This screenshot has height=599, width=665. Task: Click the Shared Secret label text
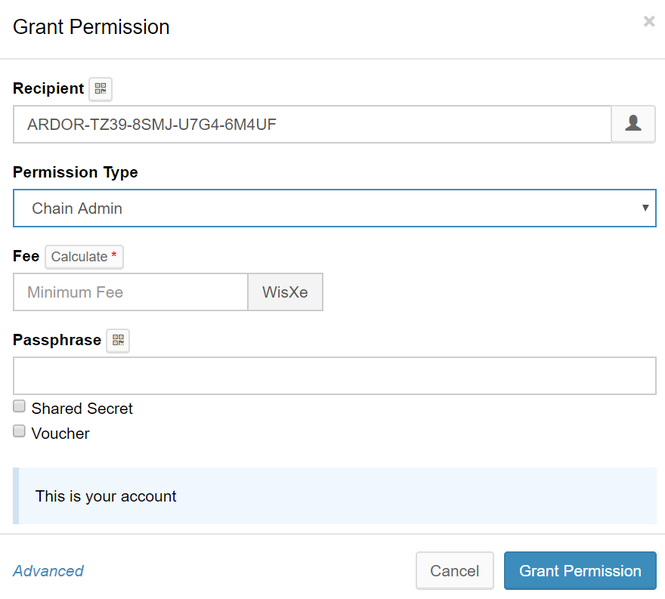(82, 408)
